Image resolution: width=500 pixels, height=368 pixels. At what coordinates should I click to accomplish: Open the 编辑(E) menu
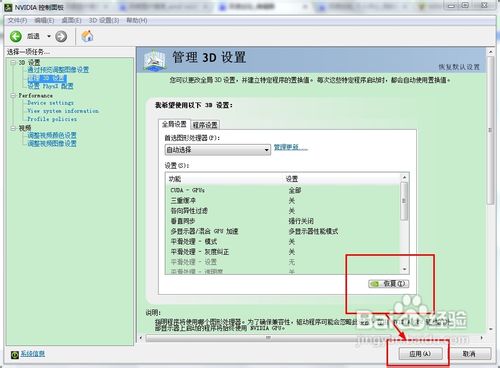tap(44, 21)
